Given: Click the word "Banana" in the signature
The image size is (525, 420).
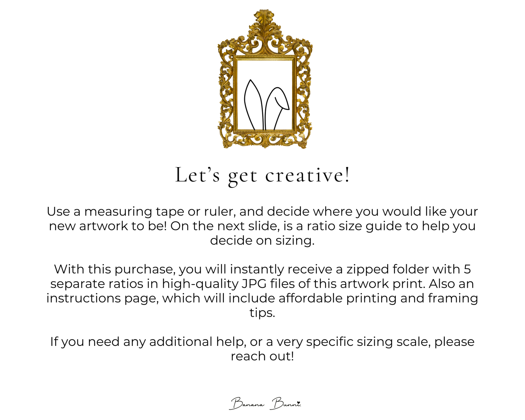Looking at the screenshot, I should 247,403.
